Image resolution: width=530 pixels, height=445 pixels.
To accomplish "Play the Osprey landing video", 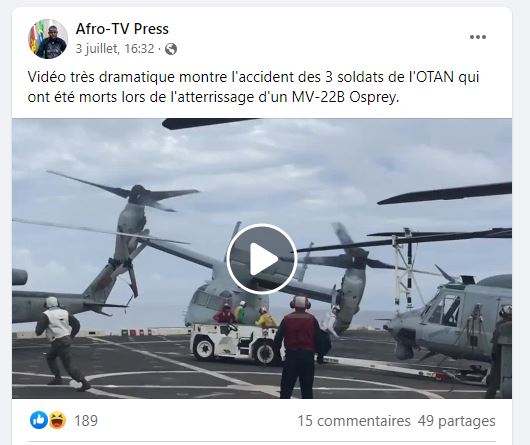I will pyautogui.click(x=262, y=259).
